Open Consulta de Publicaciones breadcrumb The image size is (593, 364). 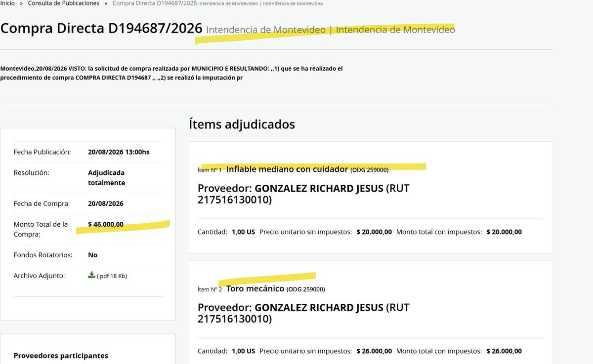(x=63, y=3)
